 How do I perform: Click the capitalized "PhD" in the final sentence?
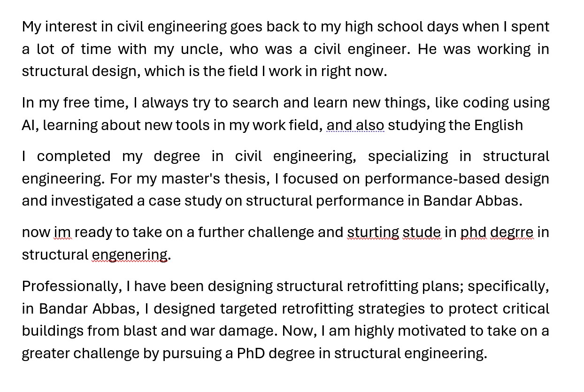point(251,354)
